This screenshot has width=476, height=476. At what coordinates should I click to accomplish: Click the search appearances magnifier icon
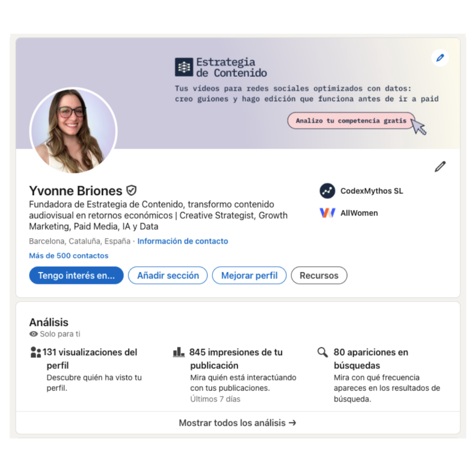tap(323, 352)
